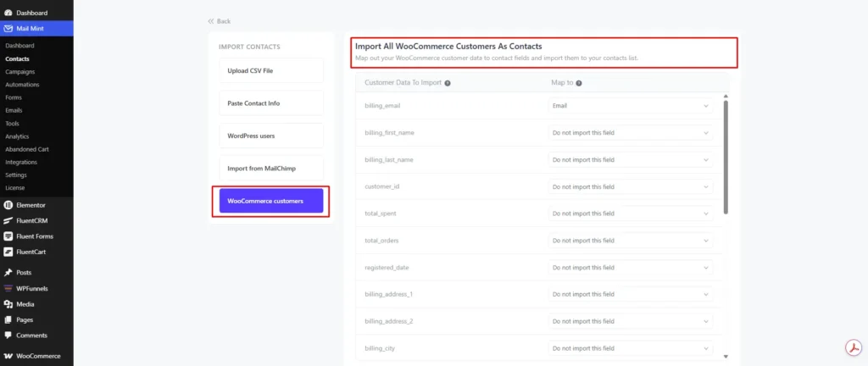Screen dimensions: 868x366
Task: Open the total_spent mapping dropdown
Action: point(631,213)
